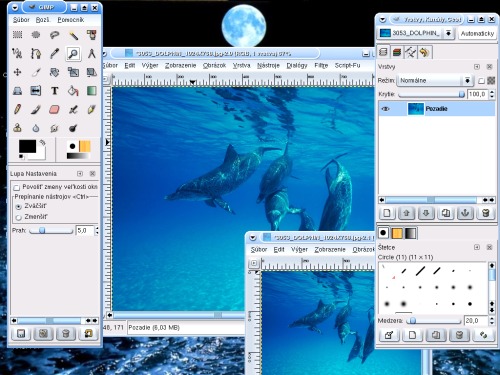The width and height of the screenshot is (500, 375).
Task: Open the Pomocník menu in the toolbox
Action: tap(71, 20)
